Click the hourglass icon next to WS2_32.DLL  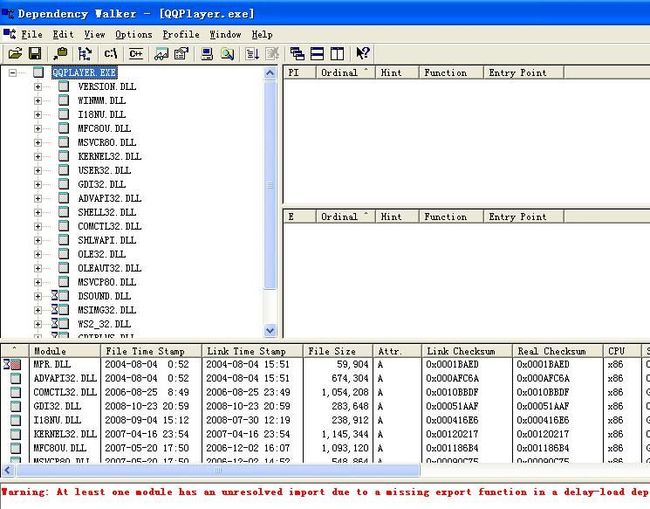pyautogui.click(x=54, y=324)
